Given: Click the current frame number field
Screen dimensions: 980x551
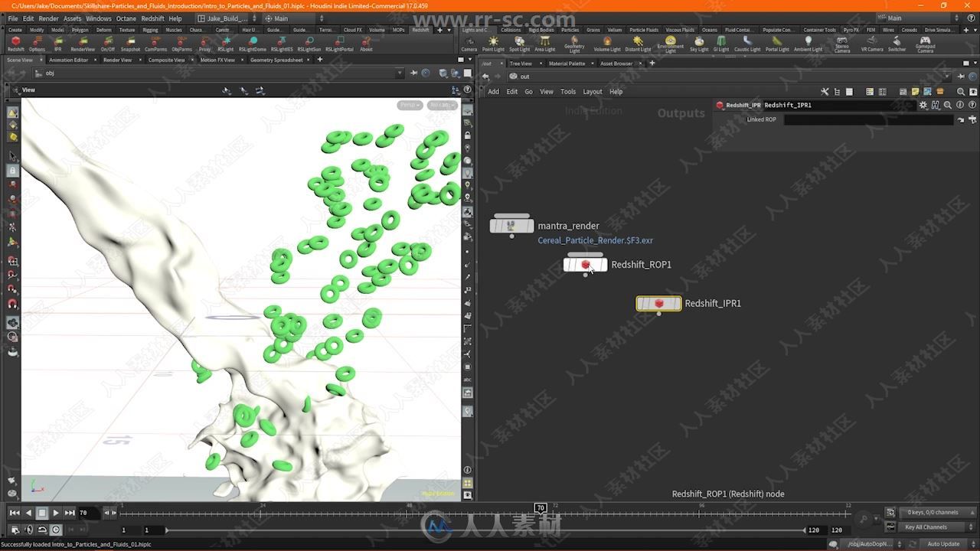Looking at the screenshot, I should (x=89, y=513).
